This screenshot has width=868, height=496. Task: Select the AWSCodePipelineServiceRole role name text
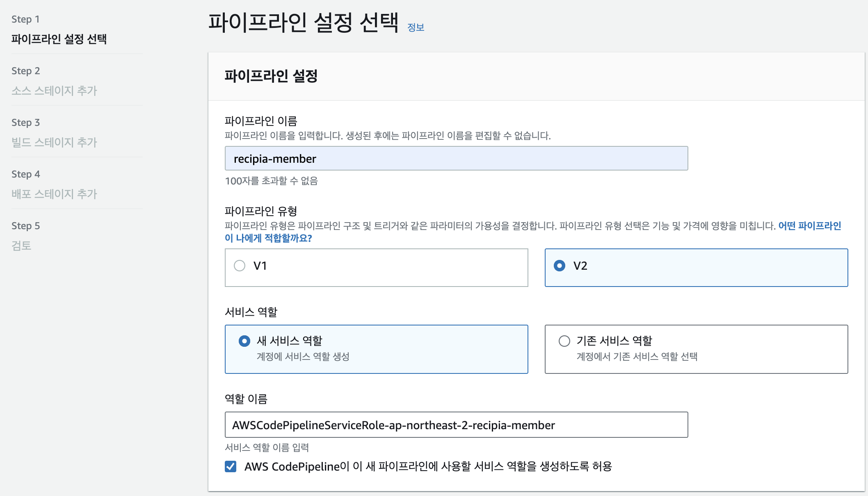(x=393, y=425)
